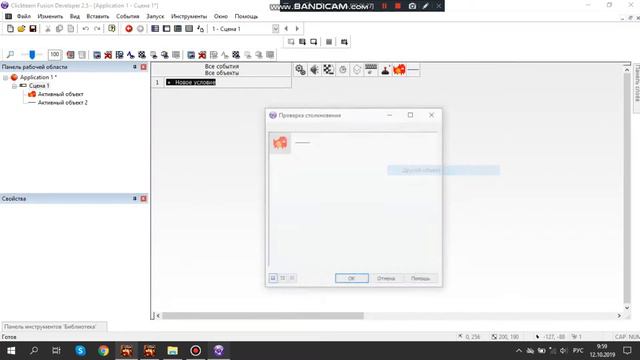The width and height of the screenshot is (640, 360).
Task: Open Skype from the taskbar
Action: pos(80,351)
